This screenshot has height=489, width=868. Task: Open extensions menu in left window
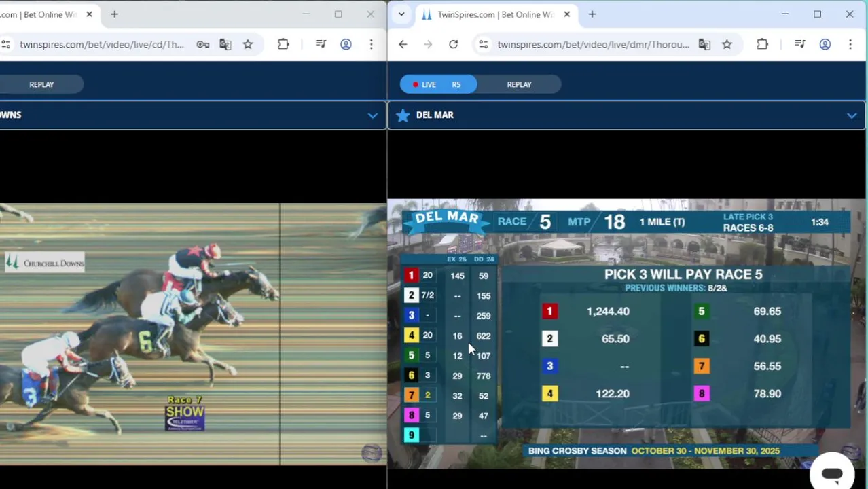pyautogui.click(x=283, y=44)
